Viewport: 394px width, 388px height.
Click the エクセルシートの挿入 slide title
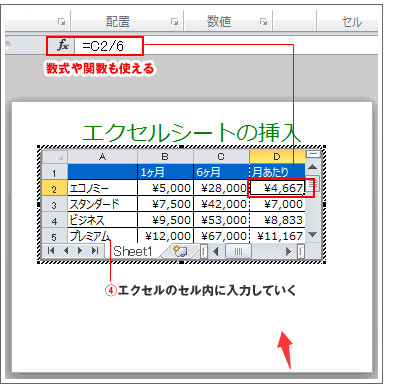click(x=191, y=133)
